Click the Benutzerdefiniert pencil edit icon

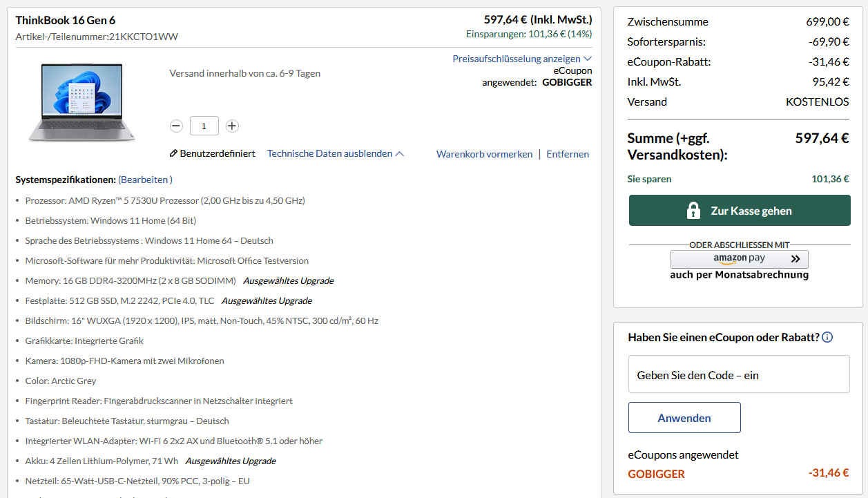(173, 153)
